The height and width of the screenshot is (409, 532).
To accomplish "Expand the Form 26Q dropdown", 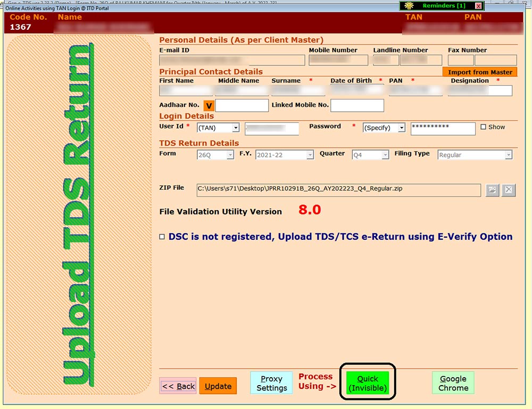I will pyautogui.click(x=230, y=155).
